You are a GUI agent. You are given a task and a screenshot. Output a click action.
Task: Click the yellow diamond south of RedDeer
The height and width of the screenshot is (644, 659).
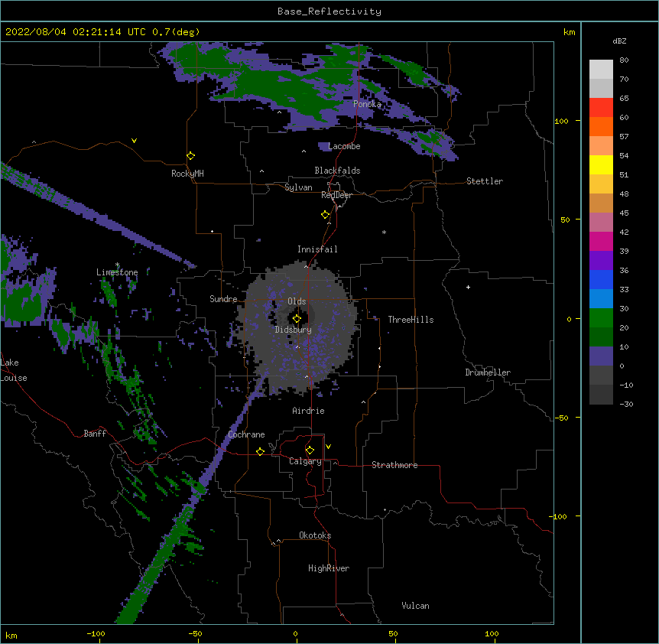(x=326, y=215)
